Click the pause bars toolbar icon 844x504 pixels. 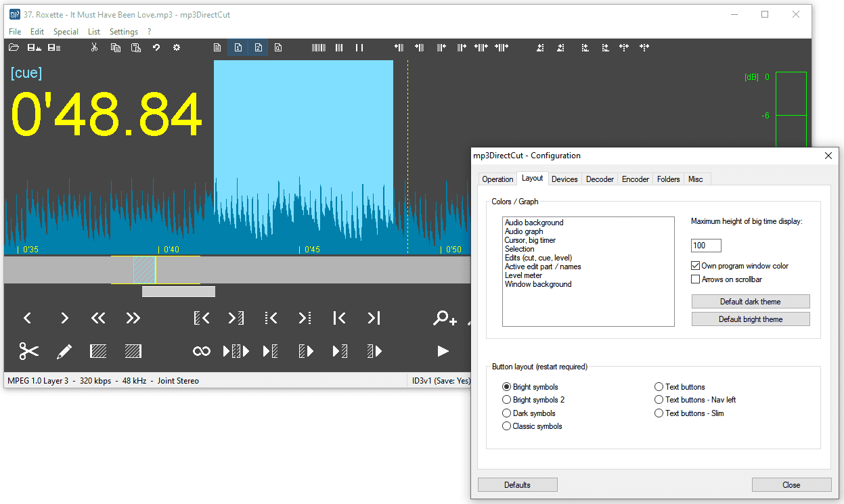coord(359,47)
